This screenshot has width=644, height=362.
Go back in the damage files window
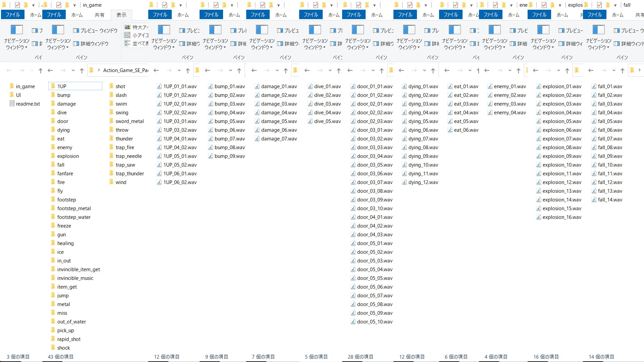[x=254, y=70]
